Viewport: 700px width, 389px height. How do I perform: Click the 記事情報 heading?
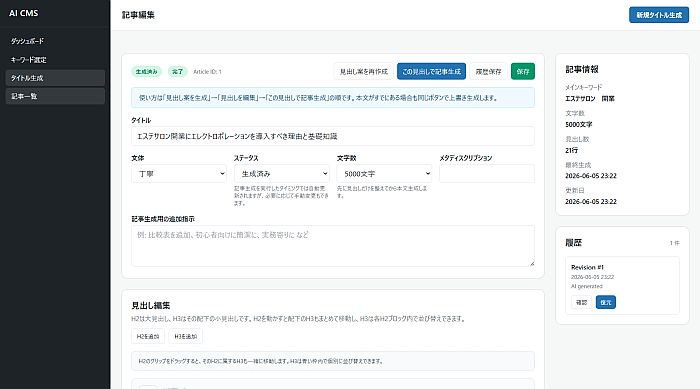582,69
